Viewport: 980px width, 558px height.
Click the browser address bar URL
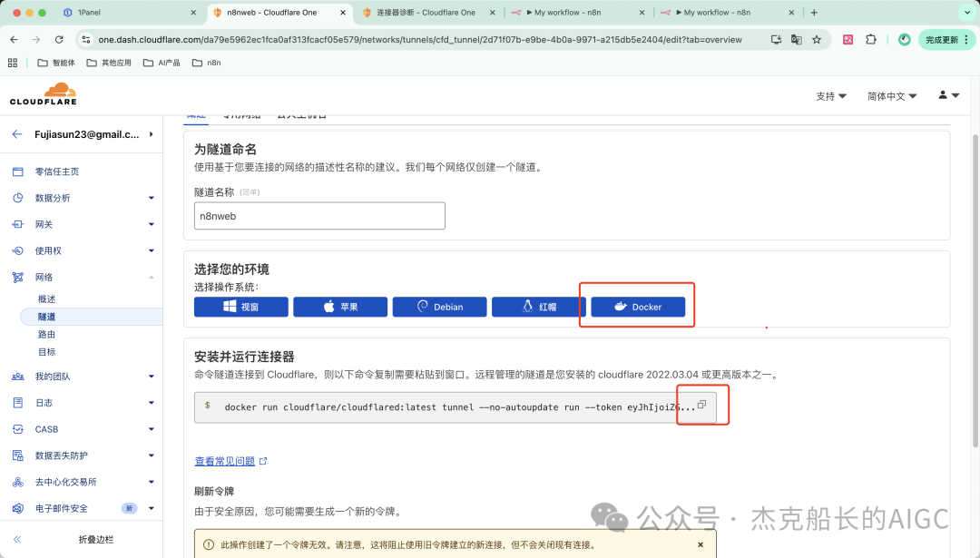click(420, 39)
